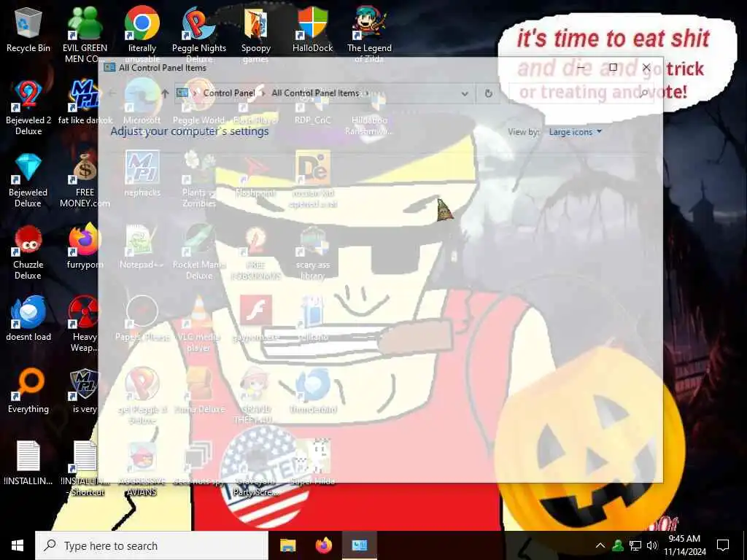
Task: Open the Recycle Bin desktop icon
Action: (x=28, y=30)
